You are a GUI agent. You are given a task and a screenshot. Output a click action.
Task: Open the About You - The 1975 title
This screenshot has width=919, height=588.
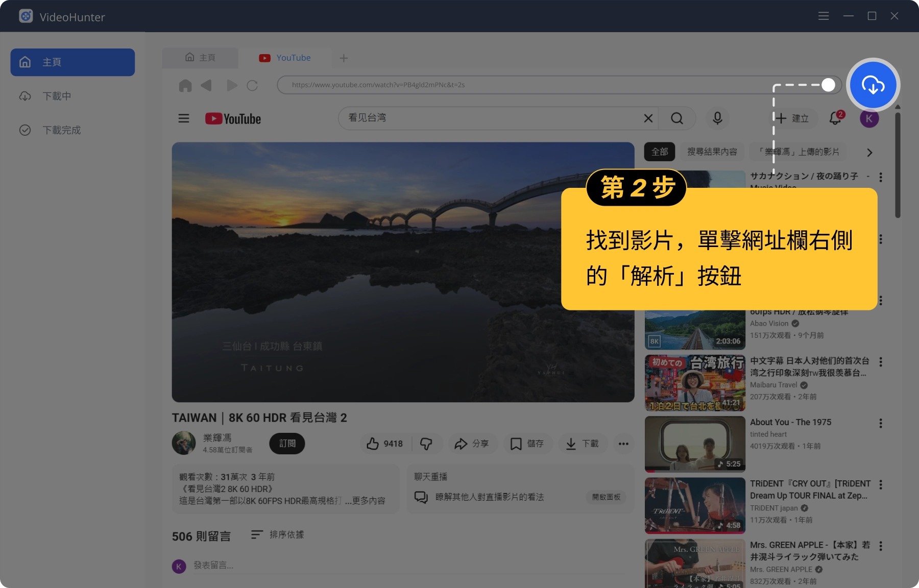click(x=790, y=422)
